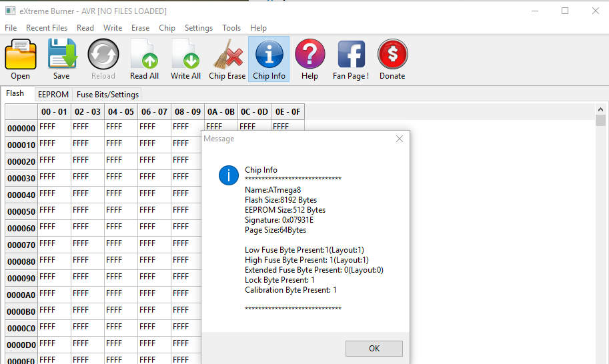Minimize the eXtreme Burner window
The height and width of the screenshot is (364, 609).
[x=535, y=11]
